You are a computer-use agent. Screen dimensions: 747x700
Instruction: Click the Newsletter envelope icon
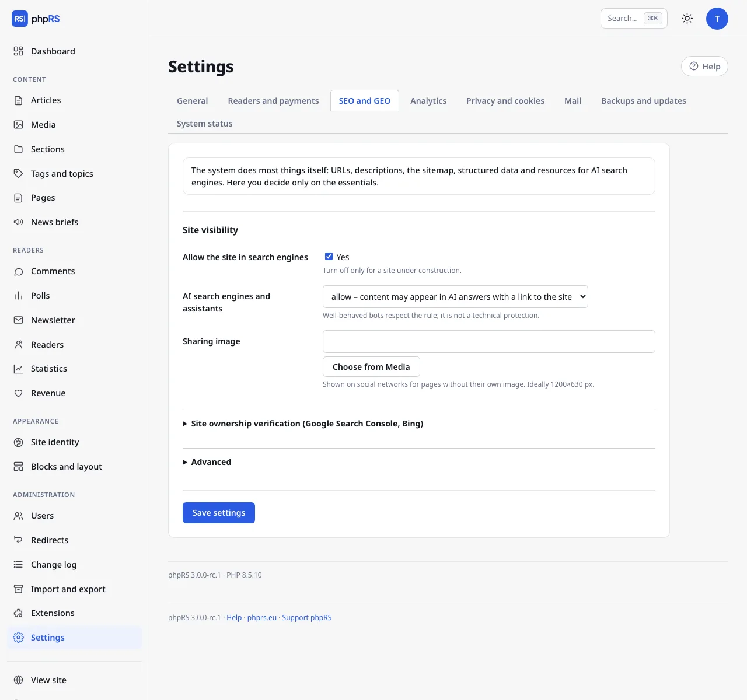pyautogui.click(x=19, y=320)
